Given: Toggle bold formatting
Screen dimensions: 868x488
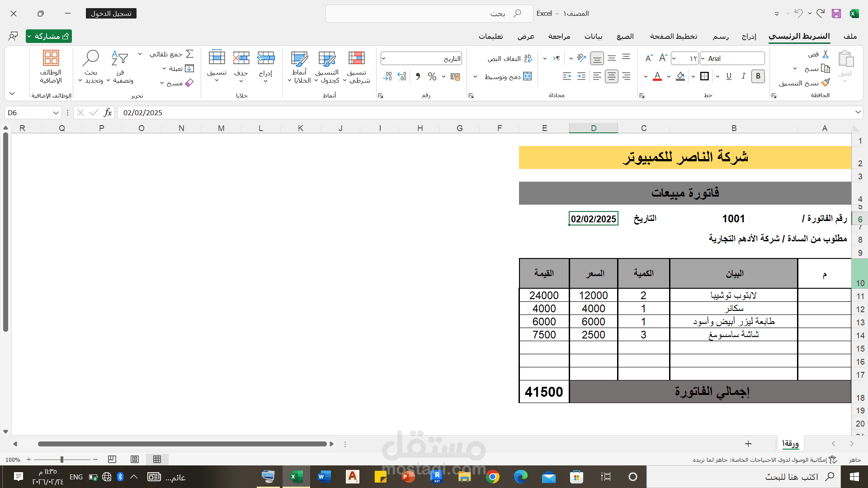Looking at the screenshot, I should (758, 76).
